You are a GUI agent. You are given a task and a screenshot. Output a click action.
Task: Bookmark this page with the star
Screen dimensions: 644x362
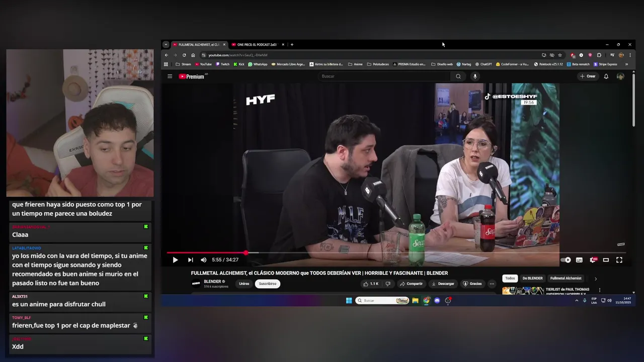tap(560, 55)
